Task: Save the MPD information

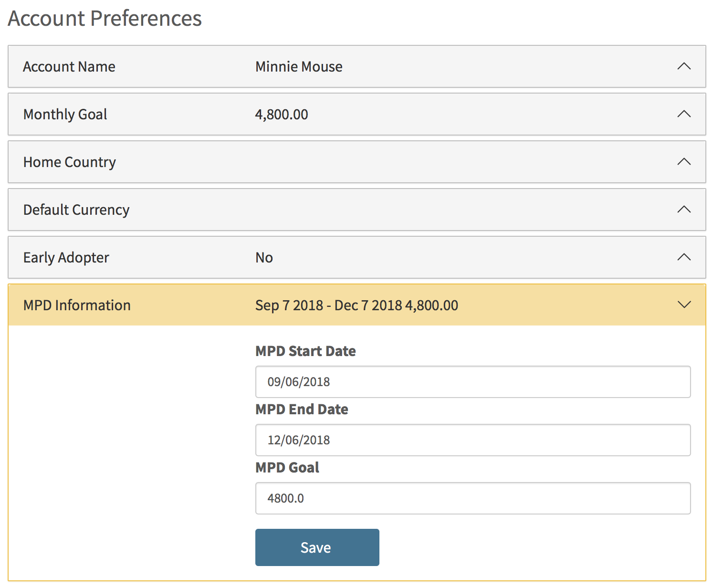Action: click(x=317, y=547)
